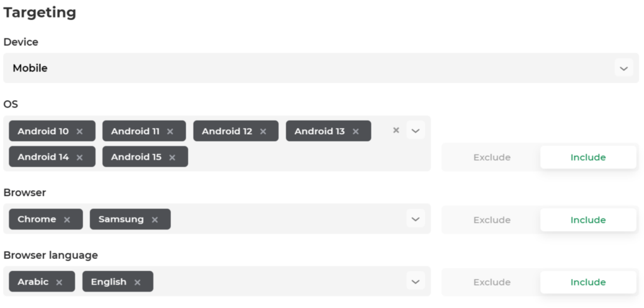
Task: Click the Mobile device field
Action: pyautogui.click(x=321, y=68)
